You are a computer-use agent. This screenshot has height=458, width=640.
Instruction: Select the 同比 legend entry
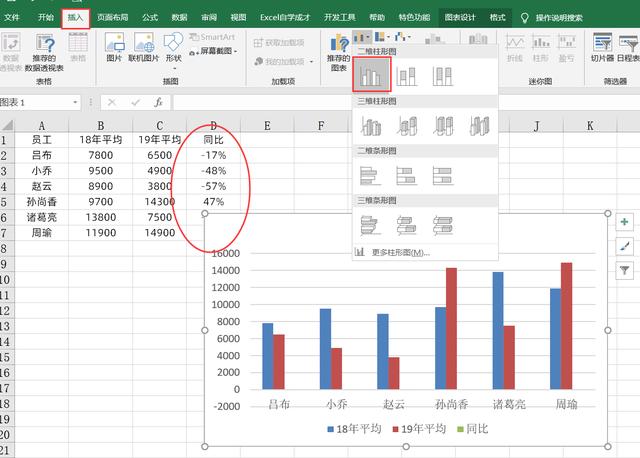point(473,429)
